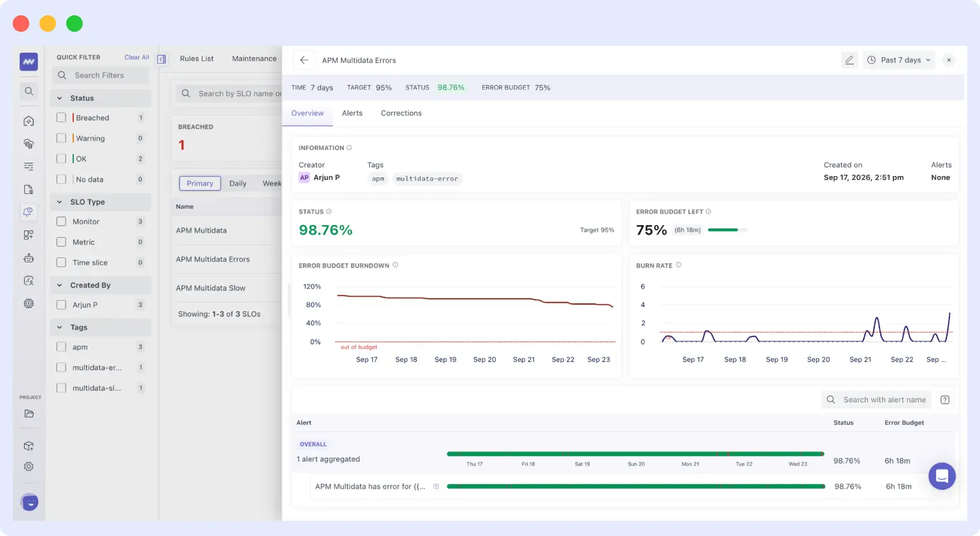Screen dimensions: 980x536
Task: Open the logs document icon in sidebar
Action: click(x=29, y=189)
